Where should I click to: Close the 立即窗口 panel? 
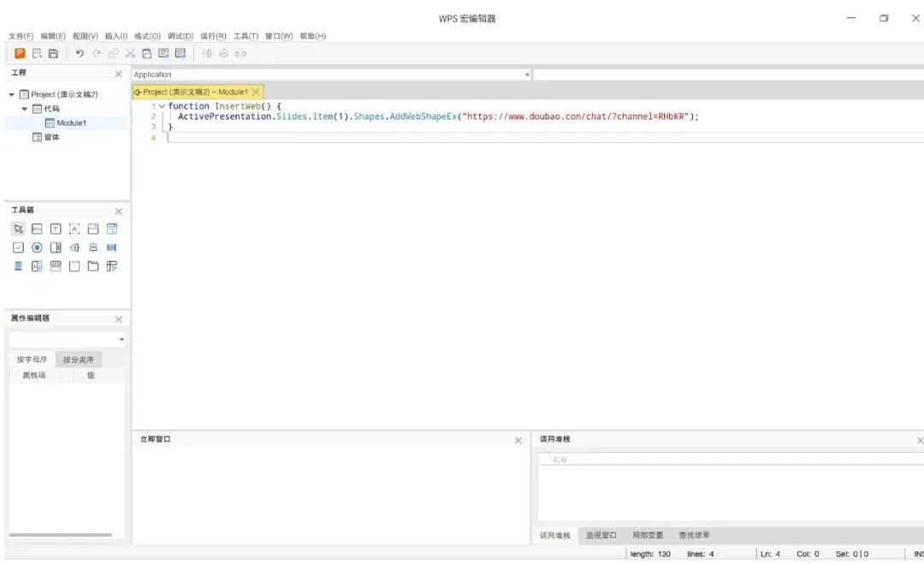click(518, 440)
